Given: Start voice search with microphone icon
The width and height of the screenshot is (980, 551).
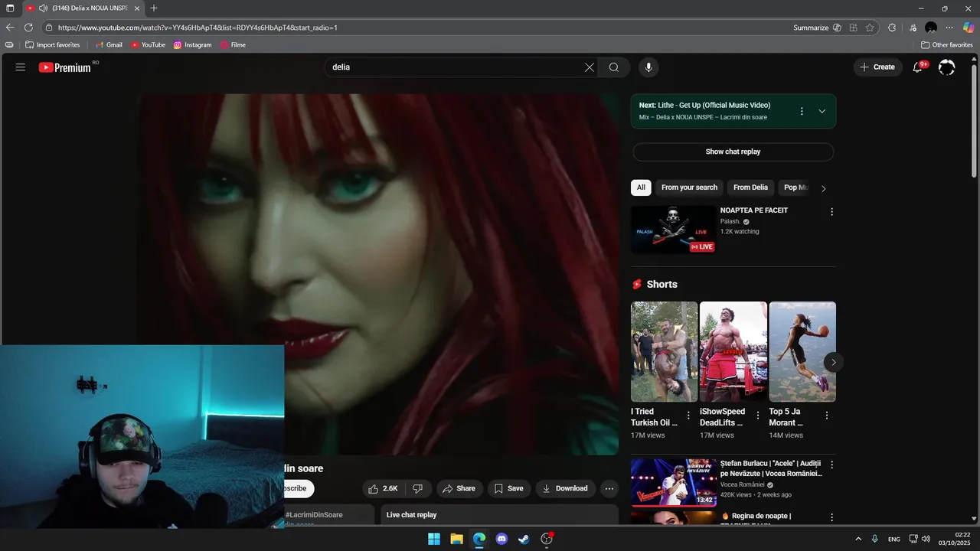Looking at the screenshot, I should [x=648, y=67].
